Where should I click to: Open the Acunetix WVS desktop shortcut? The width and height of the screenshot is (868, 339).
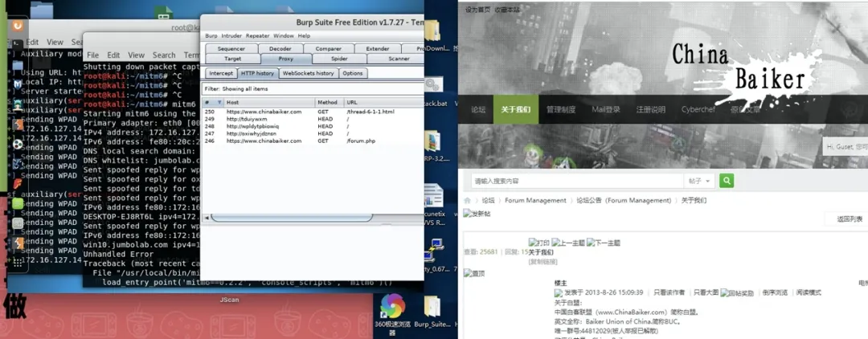tap(435, 205)
